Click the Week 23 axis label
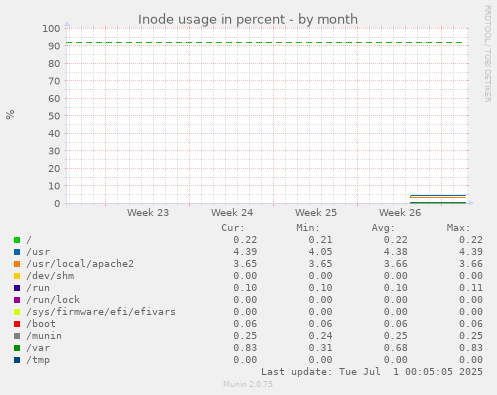497x395 pixels. pyautogui.click(x=148, y=213)
